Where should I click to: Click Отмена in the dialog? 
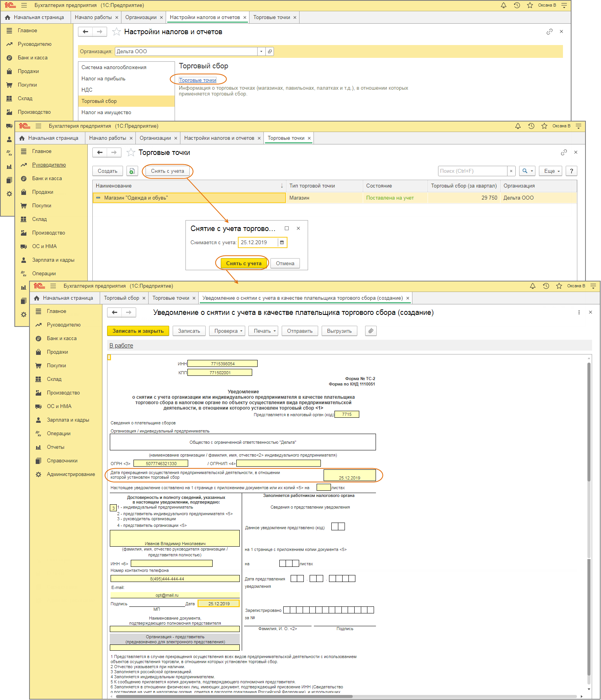[285, 263]
